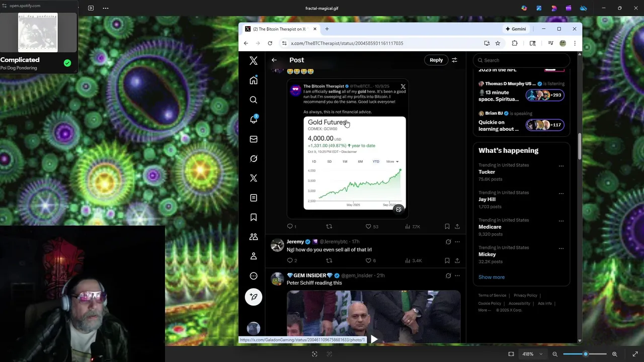Open Communities icon in X sidebar
This screenshot has height=362, width=644.
click(x=254, y=237)
